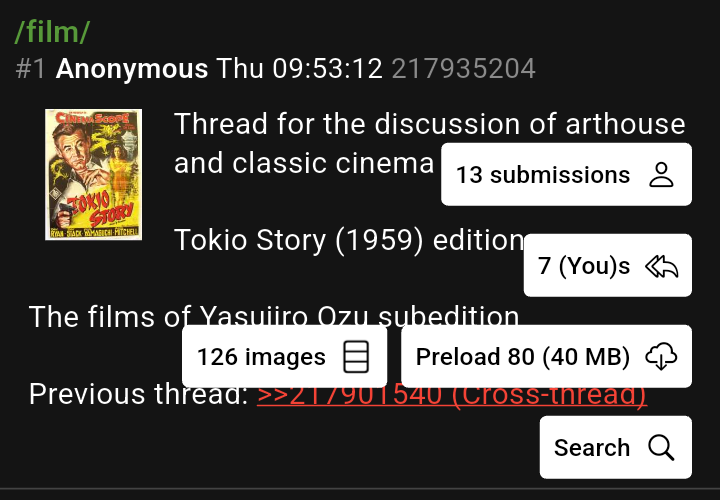Click the double reply arrow icon
This screenshot has height=500, width=720.
[x=661, y=266]
